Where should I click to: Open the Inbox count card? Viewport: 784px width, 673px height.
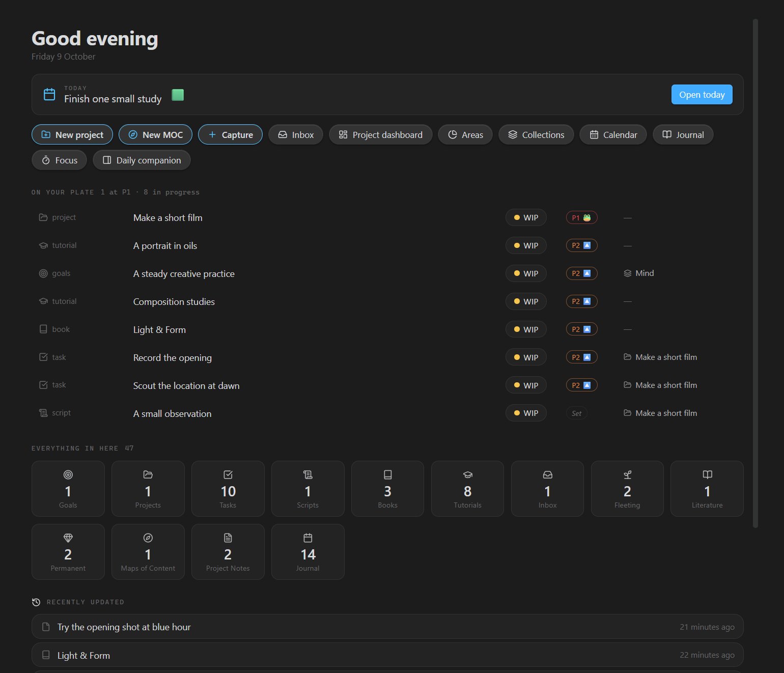[547, 489]
